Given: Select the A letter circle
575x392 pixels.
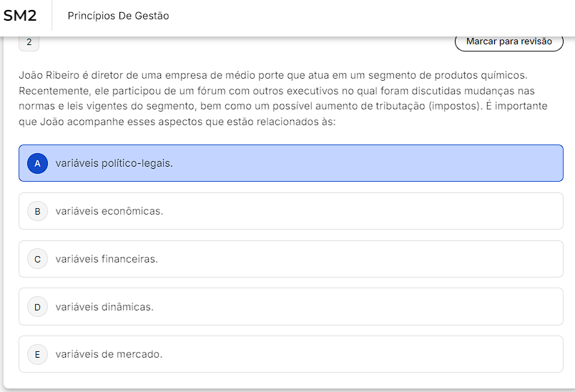Looking at the screenshot, I should [x=37, y=163].
